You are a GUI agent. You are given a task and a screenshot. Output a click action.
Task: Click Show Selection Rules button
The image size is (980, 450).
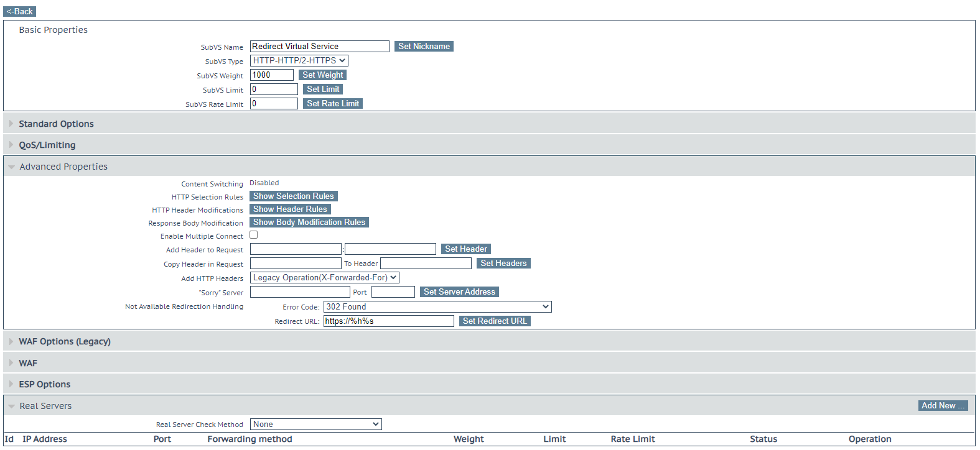(x=294, y=196)
